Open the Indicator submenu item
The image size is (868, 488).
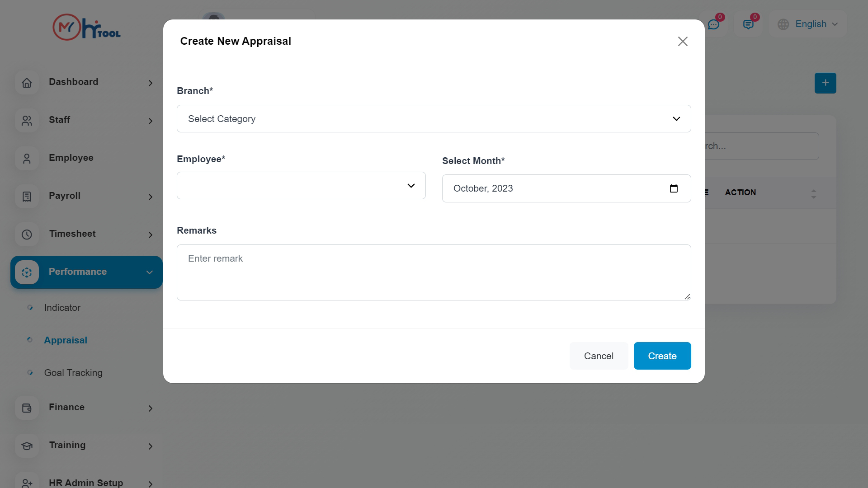[62, 308]
